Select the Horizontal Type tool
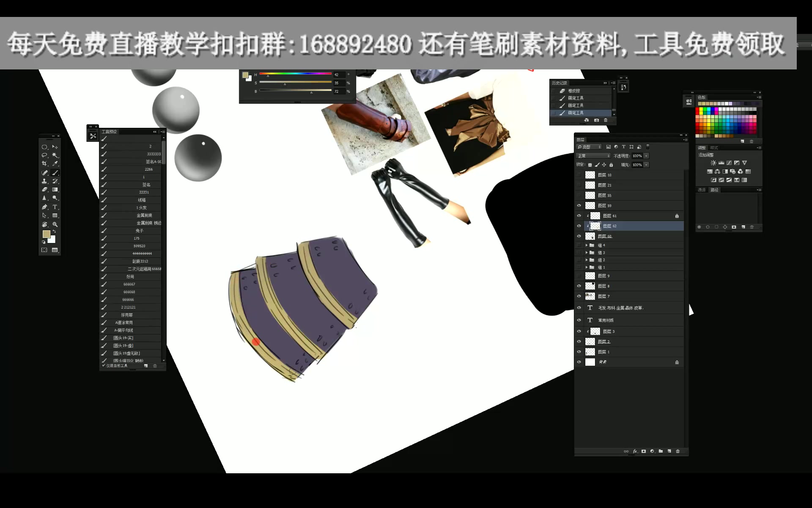Screen dimensions: 812x508 click(x=55, y=207)
